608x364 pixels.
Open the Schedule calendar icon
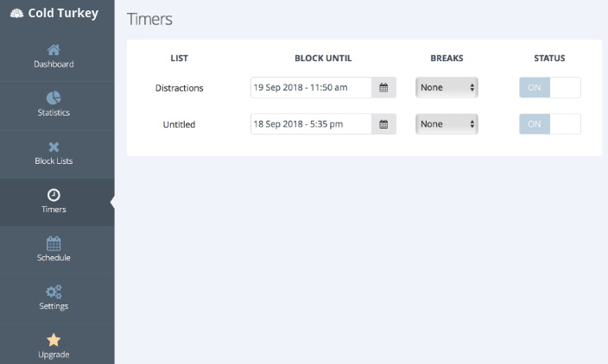pyautogui.click(x=54, y=243)
